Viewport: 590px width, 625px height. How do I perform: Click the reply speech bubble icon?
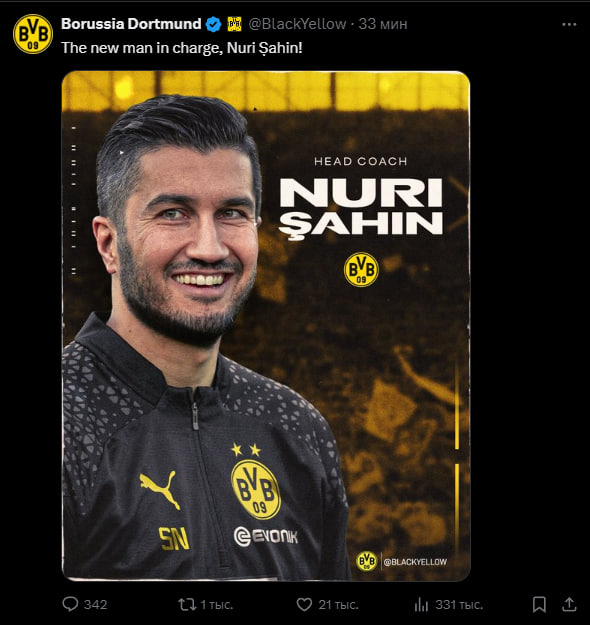pyautogui.click(x=70, y=604)
